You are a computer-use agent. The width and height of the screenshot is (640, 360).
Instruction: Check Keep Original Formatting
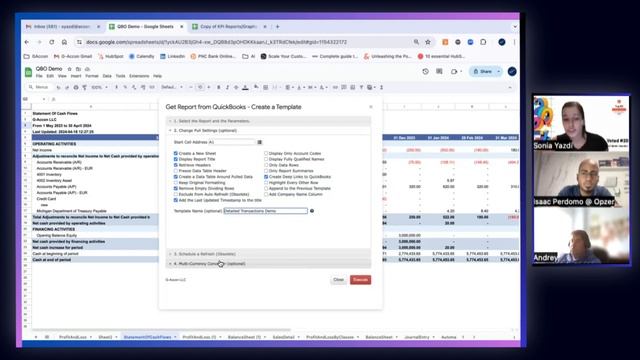tap(176, 183)
